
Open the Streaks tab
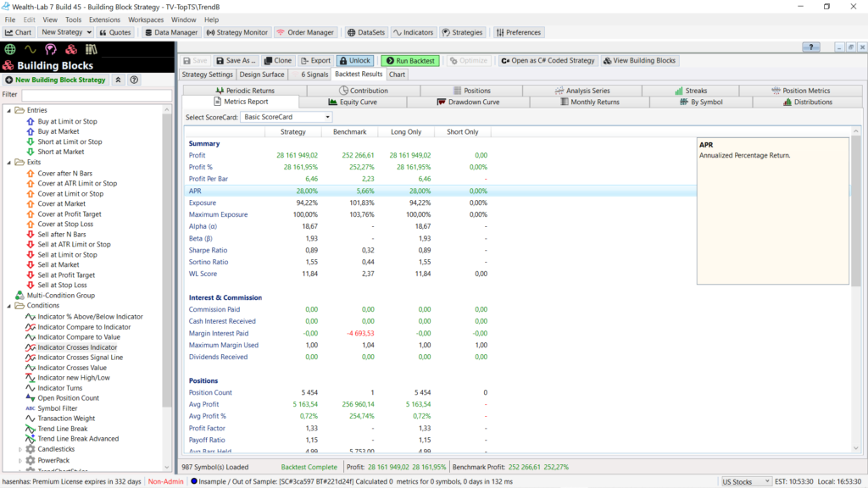point(691,90)
